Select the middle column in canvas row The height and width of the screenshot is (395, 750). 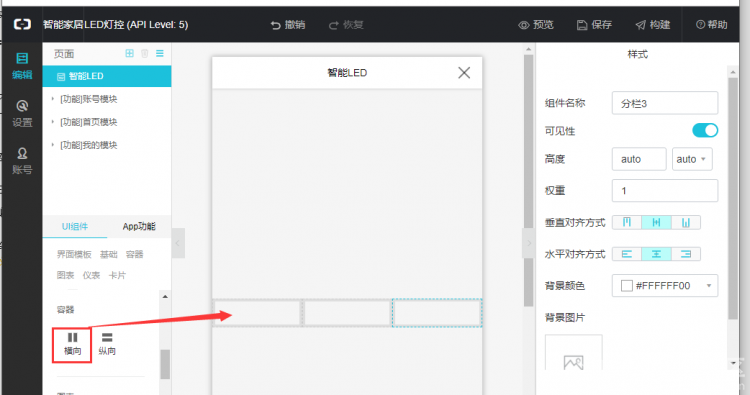347,313
